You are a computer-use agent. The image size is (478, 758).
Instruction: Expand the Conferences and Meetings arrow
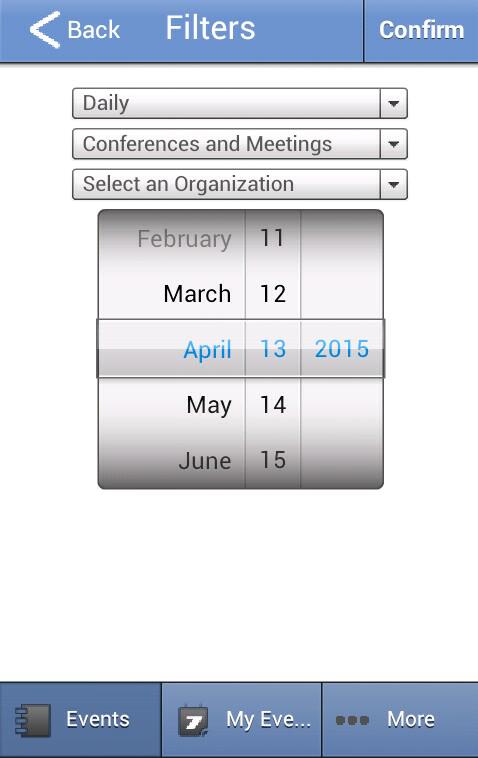[x=393, y=144]
